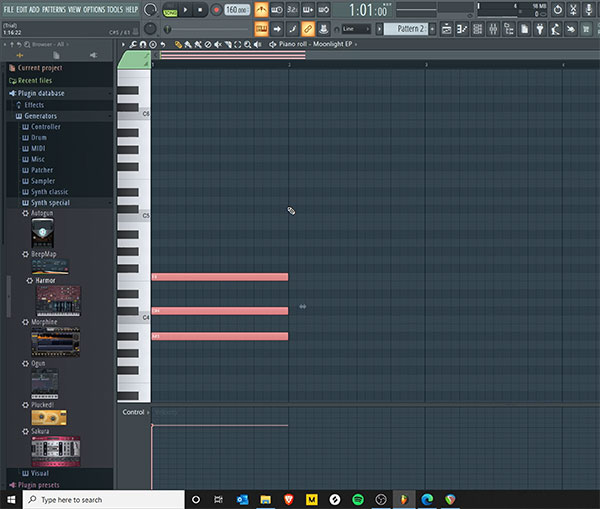600x509 pixels.
Task: Expand the Effects folder in browser
Action: (34, 105)
